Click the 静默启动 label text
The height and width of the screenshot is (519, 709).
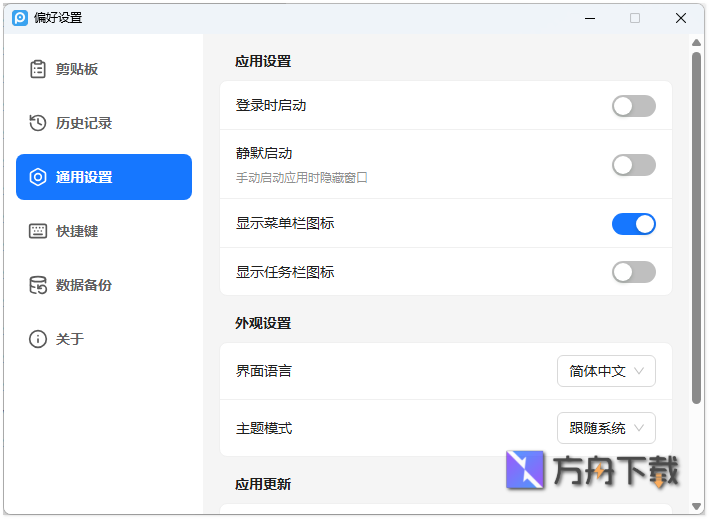264,153
